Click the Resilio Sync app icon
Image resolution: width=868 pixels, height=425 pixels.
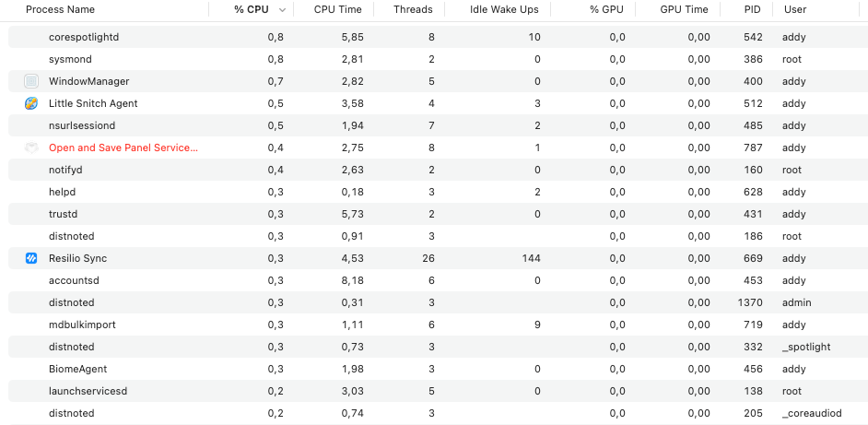(x=31, y=258)
